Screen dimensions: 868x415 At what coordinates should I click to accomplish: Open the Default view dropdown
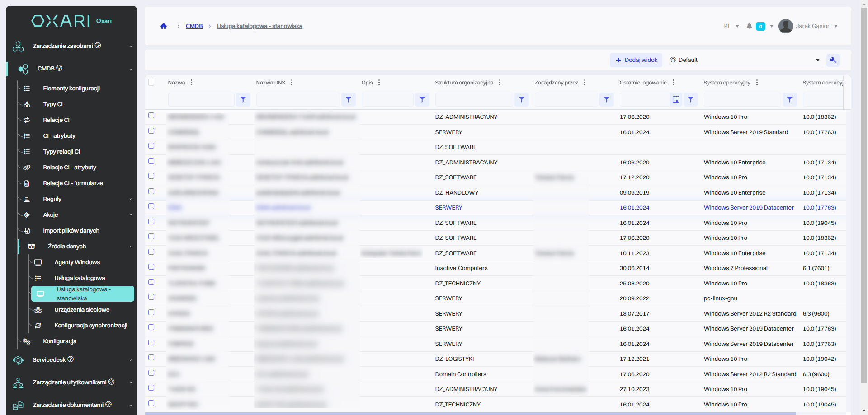745,60
